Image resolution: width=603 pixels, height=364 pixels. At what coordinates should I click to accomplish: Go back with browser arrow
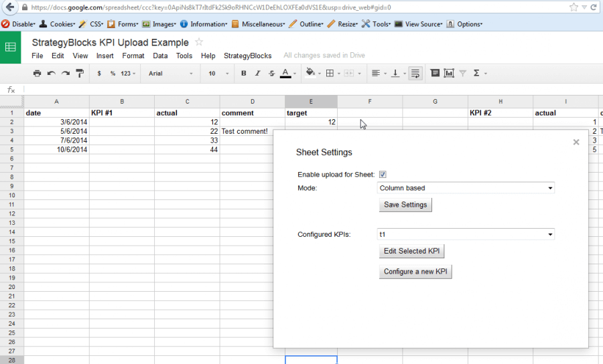pyautogui.click(x=10, y=7)
